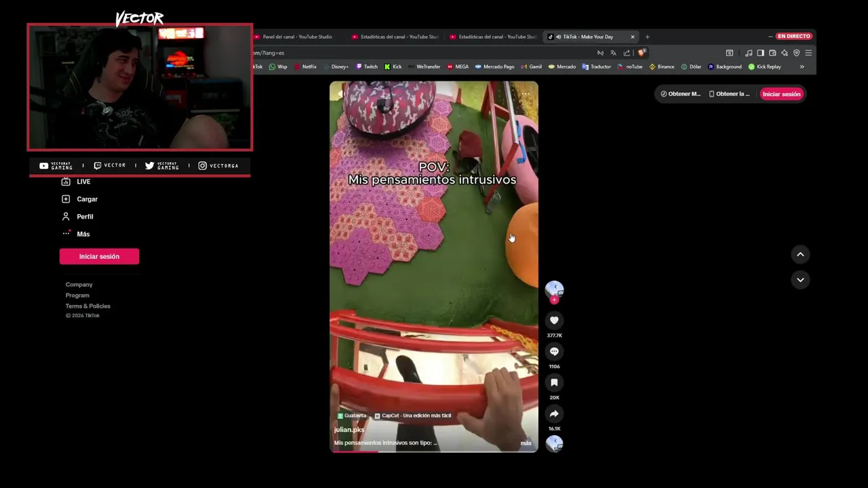Viewport: 868px width, 488px height.
Task: Switch to Panel del canal YouTube Studio tab
Action: point(298,37)
